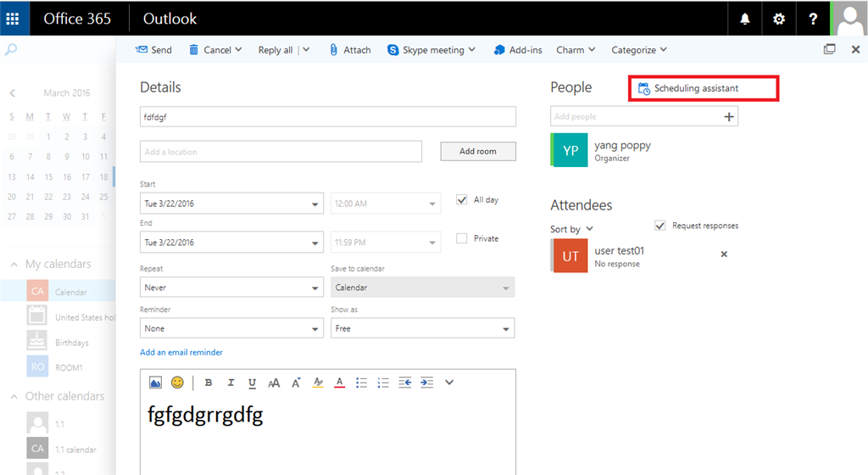Toggle bold formatting
The height and width of the screenshot is (475, 868).
[209, 382]
